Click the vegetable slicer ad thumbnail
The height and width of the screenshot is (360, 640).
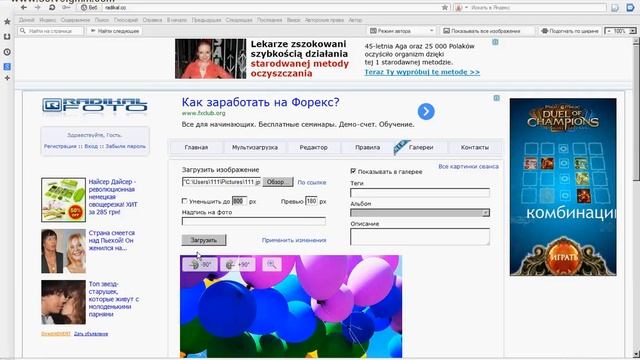(x=63, y=200)
